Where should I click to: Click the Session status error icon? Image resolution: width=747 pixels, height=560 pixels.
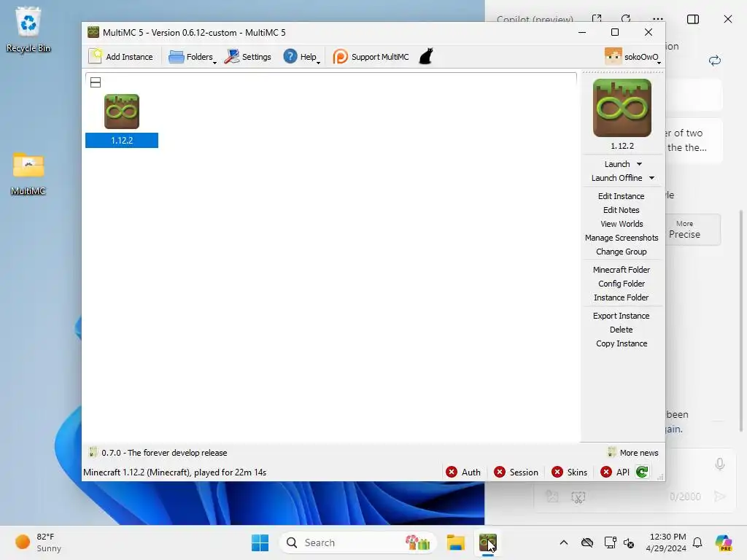[499, 472]
